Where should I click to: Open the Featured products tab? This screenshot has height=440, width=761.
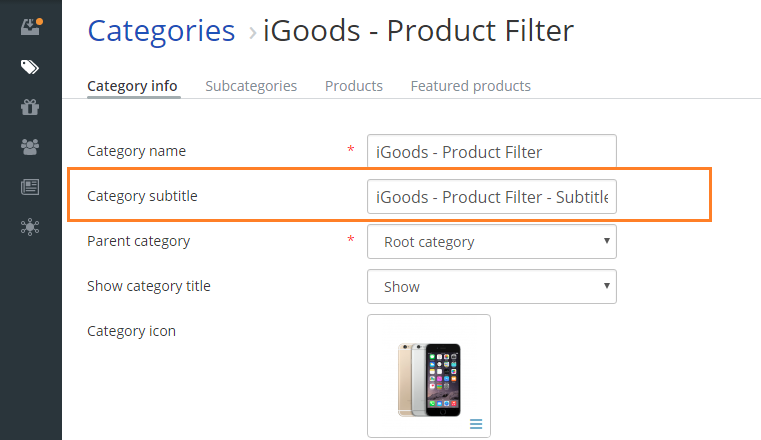470,86
